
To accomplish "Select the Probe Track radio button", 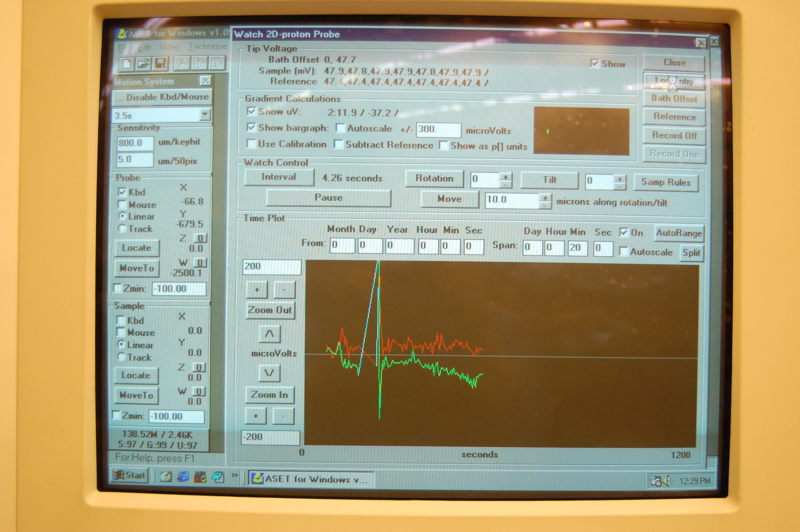I will (122, 229).
